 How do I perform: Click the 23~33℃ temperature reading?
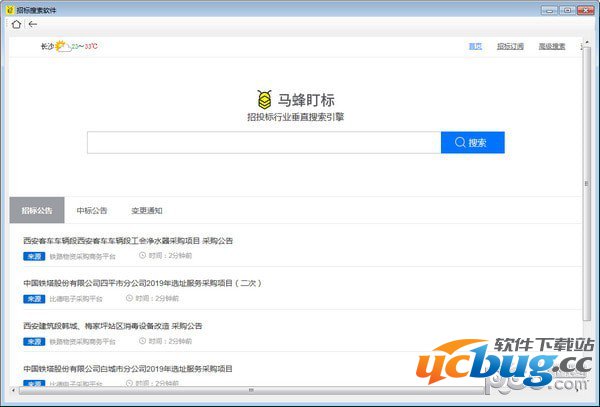coord(84,46)
